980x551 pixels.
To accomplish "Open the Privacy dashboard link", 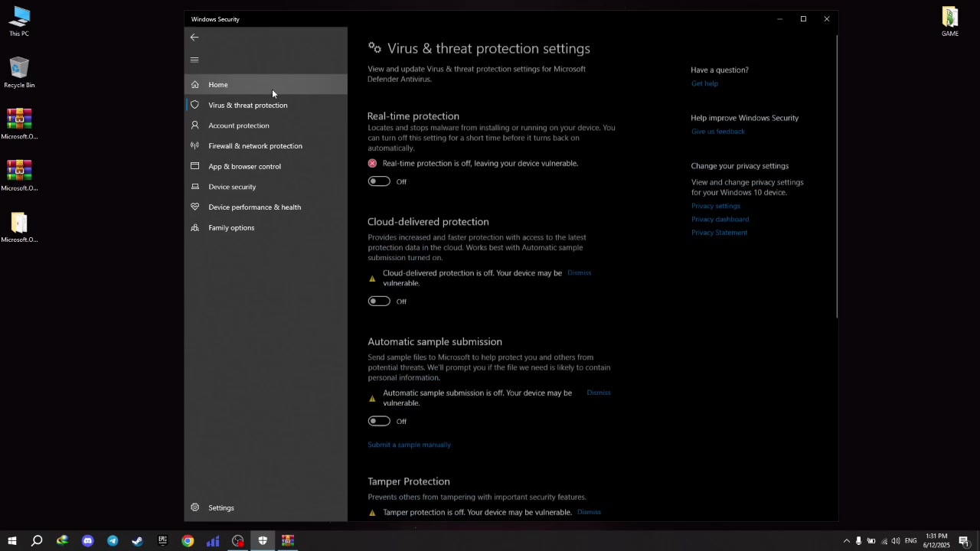I will coord(720,219).
